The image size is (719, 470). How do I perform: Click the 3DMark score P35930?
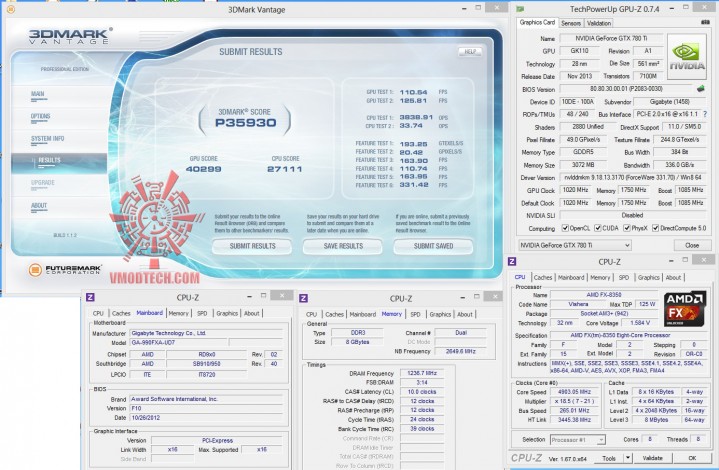click(x=245, y=123)
